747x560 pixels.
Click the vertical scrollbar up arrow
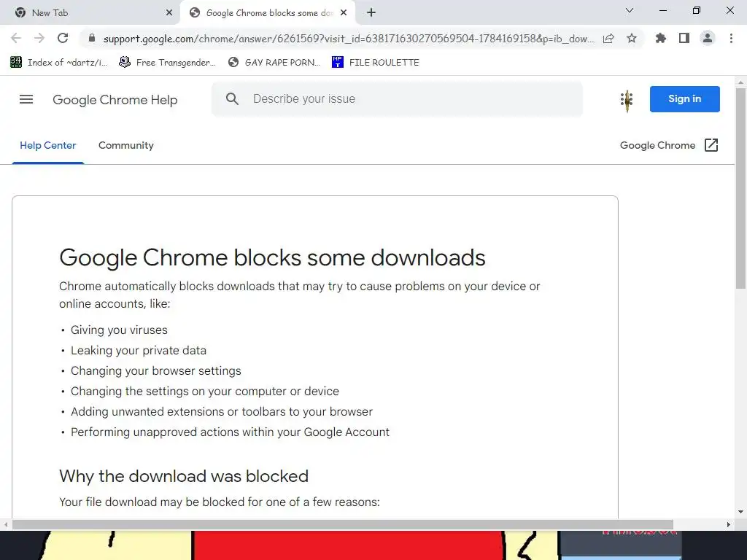(x=740, y=82)
